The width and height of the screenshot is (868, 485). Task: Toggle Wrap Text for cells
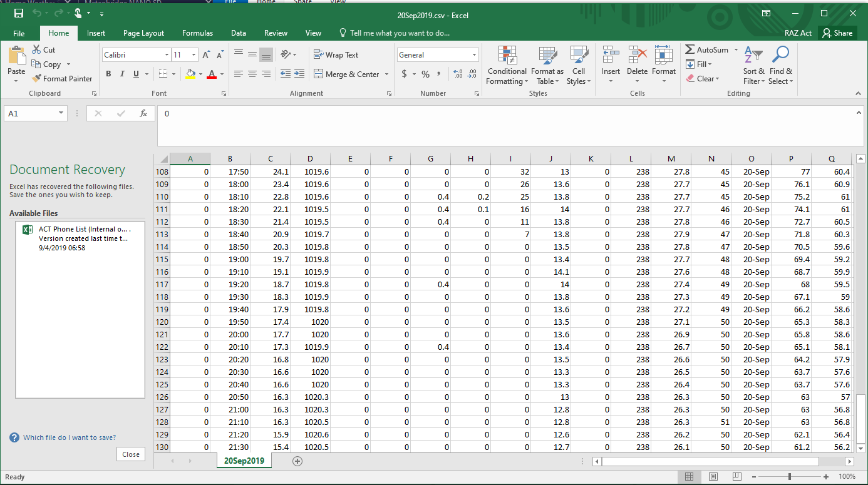[x=336, y=55]
